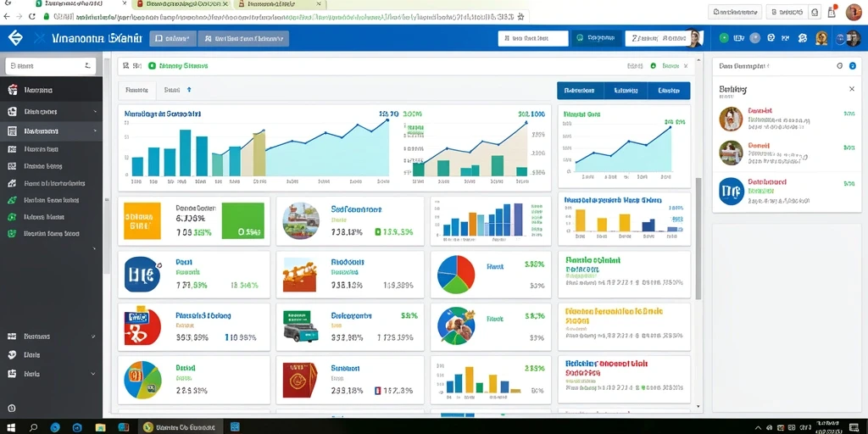Screen dimensions: 868x434
Task: Click the blue up arrow next to the tabs
Action: [189, 89]
